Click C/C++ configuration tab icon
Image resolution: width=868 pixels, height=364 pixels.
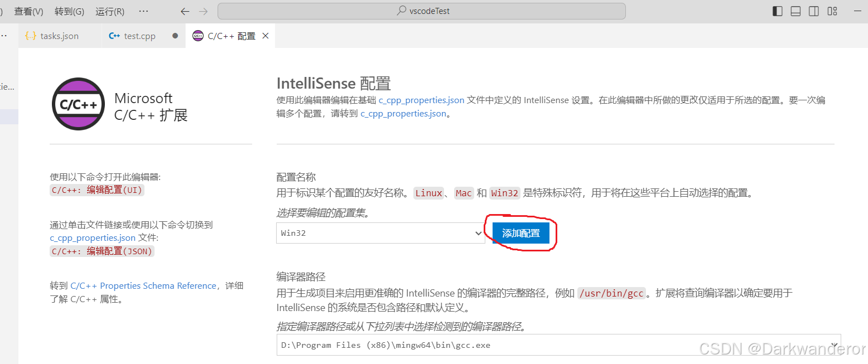click(198, 36)
